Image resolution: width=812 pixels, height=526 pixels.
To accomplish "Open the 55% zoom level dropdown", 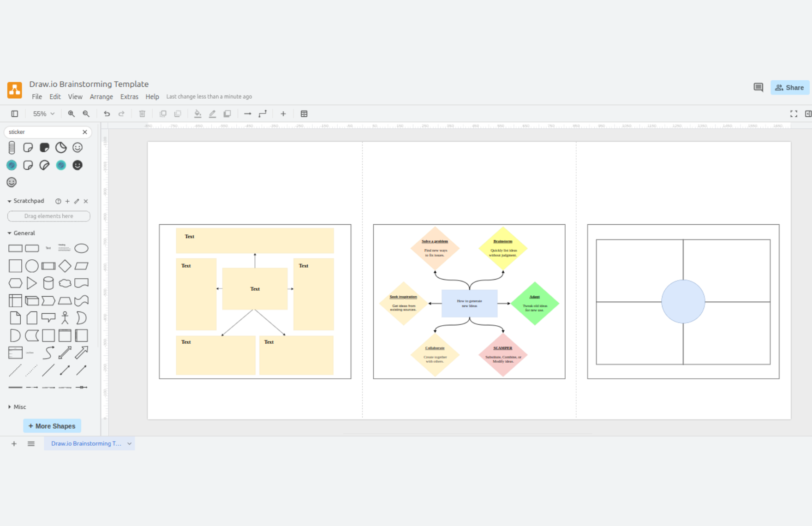I will pyautogui.click(x=43, y=114).
